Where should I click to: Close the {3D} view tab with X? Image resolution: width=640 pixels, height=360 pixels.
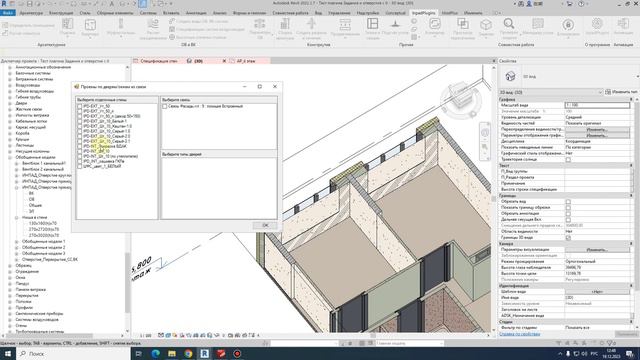click(224, 61)
